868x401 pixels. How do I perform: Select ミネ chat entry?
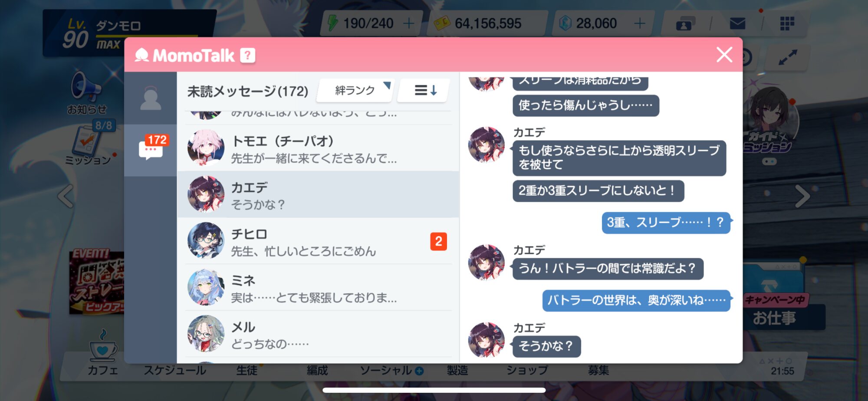coord(318,287)
